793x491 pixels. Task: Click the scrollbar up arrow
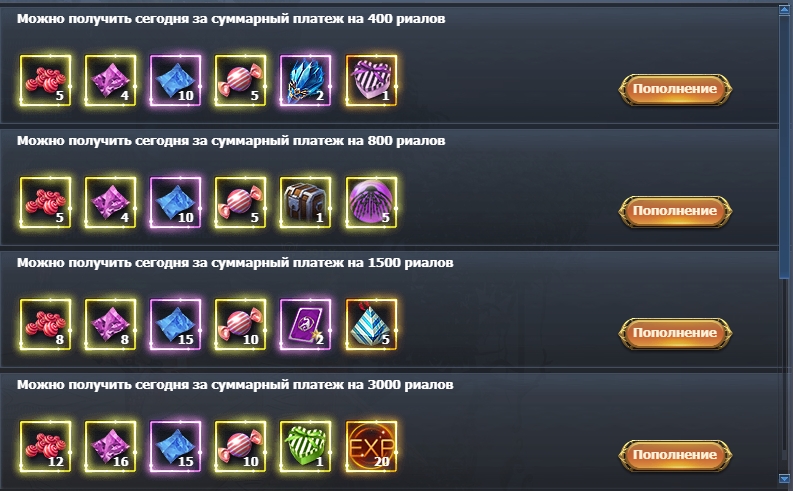[x=784, y=9]
